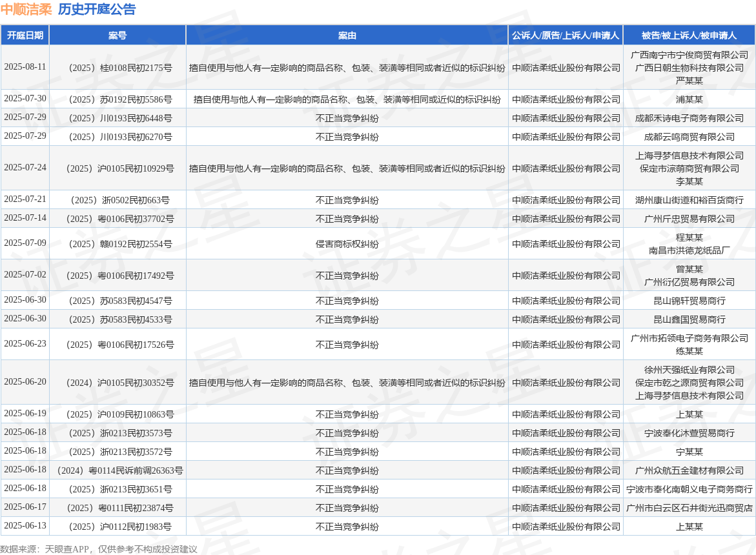Click the date 2025-07-30

[25, 98]
